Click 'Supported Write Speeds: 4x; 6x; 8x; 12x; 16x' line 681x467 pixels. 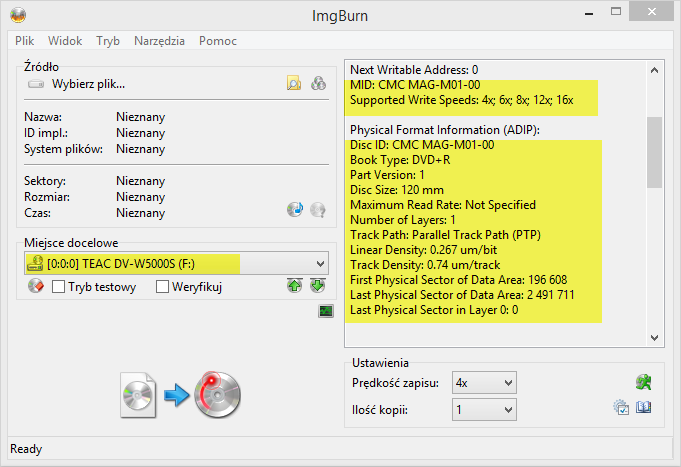461,100
